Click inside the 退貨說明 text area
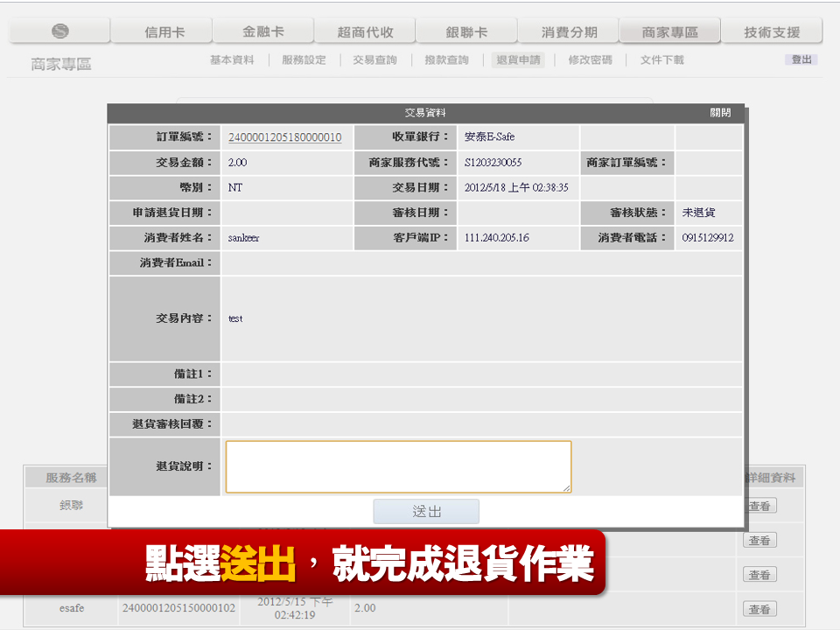 coord(398,466)
